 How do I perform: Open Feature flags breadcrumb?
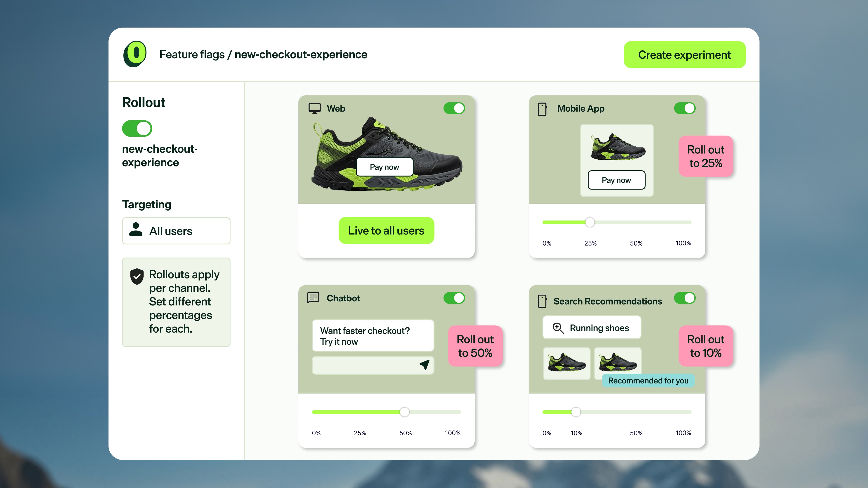tap(192, 54)
